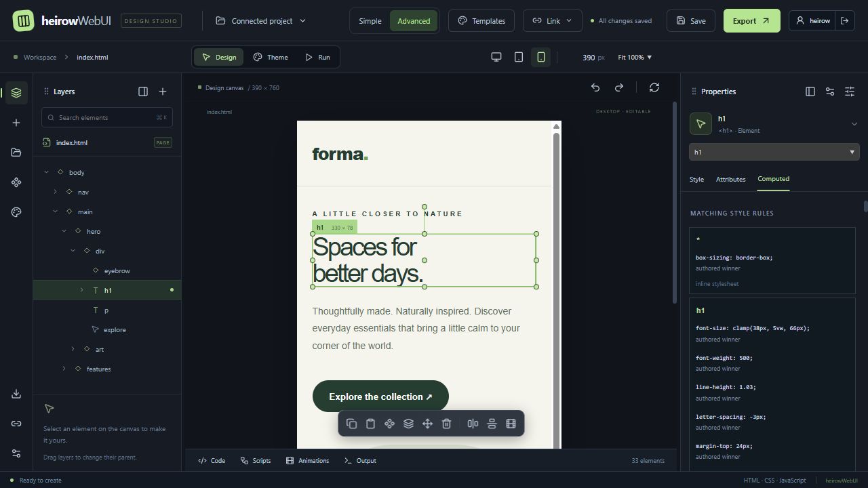
Task: Switch to Simple mode
Action: click(370, 21)
